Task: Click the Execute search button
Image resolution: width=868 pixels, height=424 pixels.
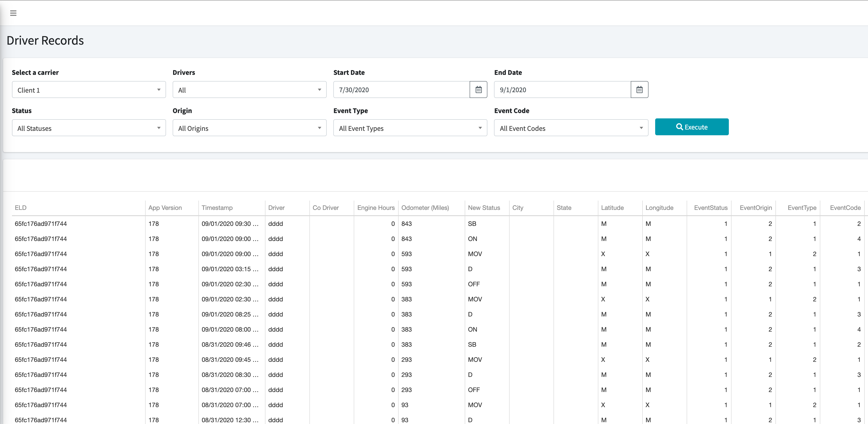Action: click(692, 127)
